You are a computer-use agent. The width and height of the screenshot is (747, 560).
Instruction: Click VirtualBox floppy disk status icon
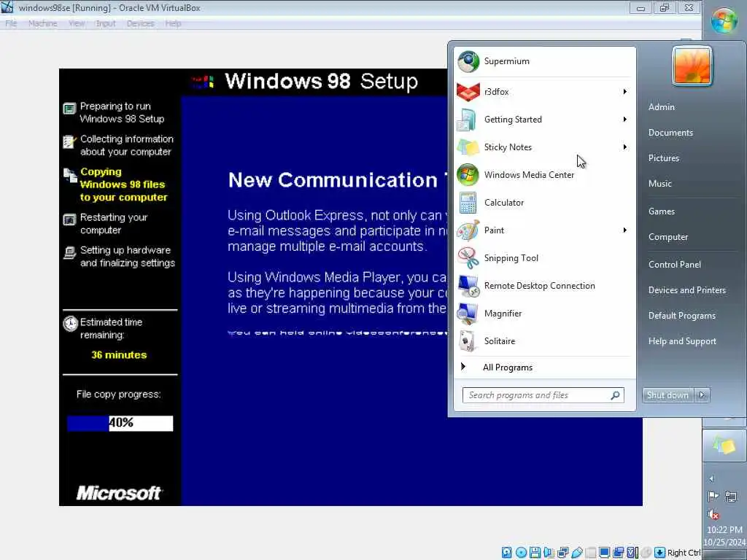point(535,553)
